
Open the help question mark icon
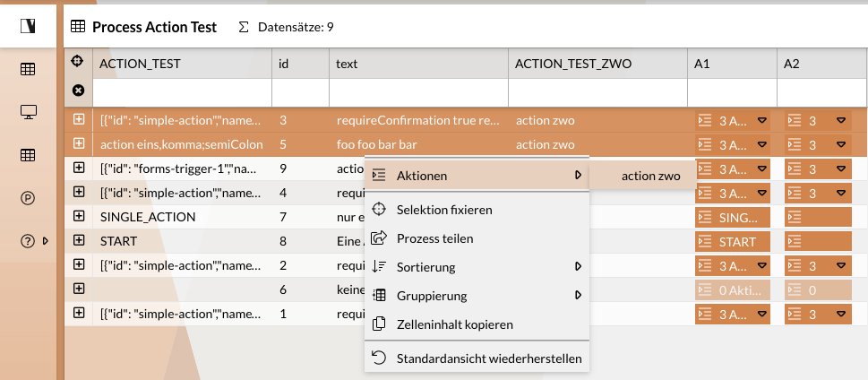coord(28,240)
